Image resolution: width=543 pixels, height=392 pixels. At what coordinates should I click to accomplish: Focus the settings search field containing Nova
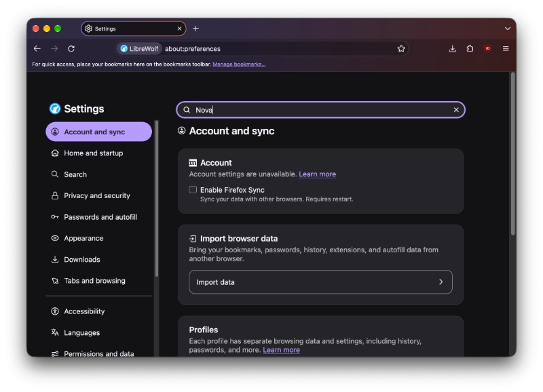320,110
